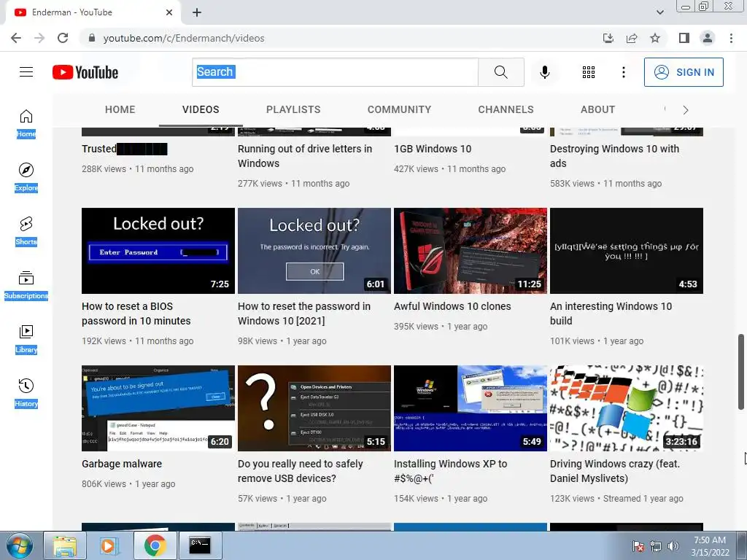Open 'An interesting Windows 10 build' title
The image size is (747, 560).
pyautogui.click(x=611, y=314)
